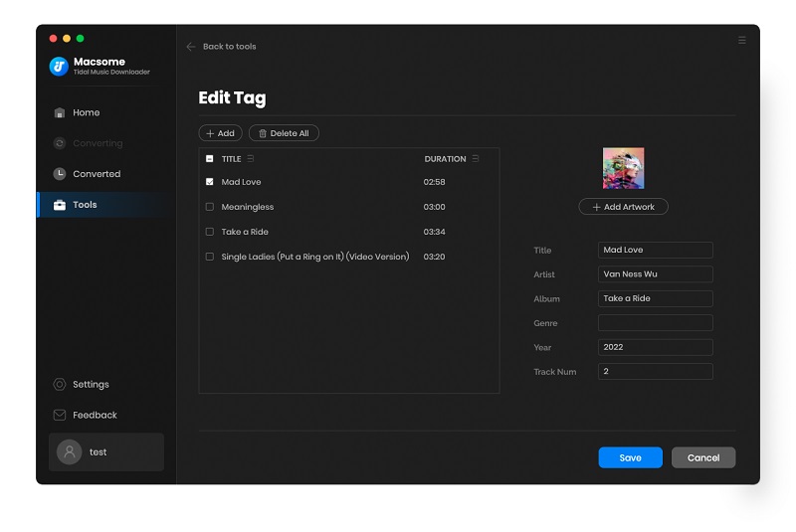
Task: Click the back arrow icon at top
Action: (x=191, y=47)
